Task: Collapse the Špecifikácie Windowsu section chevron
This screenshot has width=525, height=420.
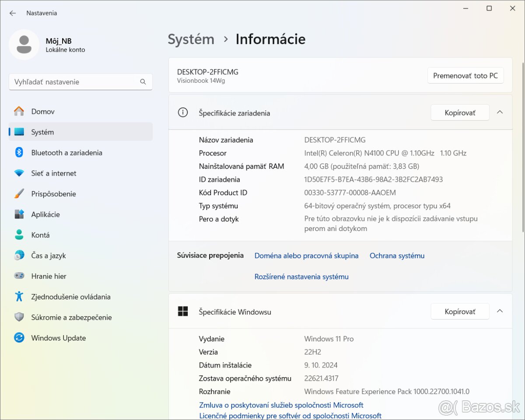Action: (x=500, y=311)
